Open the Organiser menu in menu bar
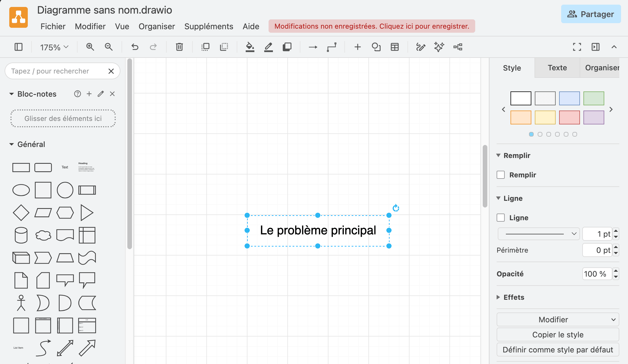 coord(157,26)
